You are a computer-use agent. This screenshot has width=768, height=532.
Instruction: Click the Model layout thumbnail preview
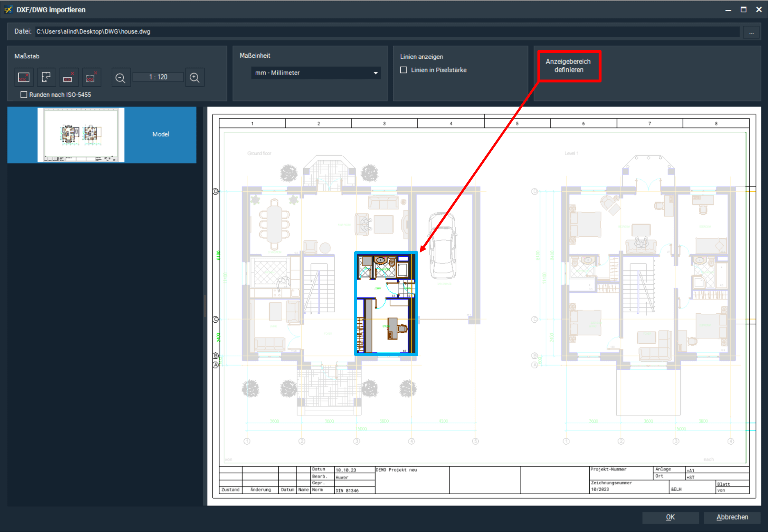[x=81, y=135]
